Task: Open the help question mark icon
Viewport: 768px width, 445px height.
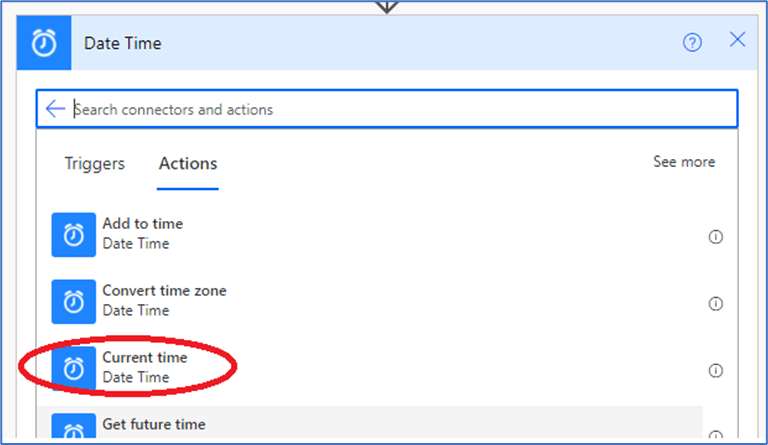Action: coord(692,42)
